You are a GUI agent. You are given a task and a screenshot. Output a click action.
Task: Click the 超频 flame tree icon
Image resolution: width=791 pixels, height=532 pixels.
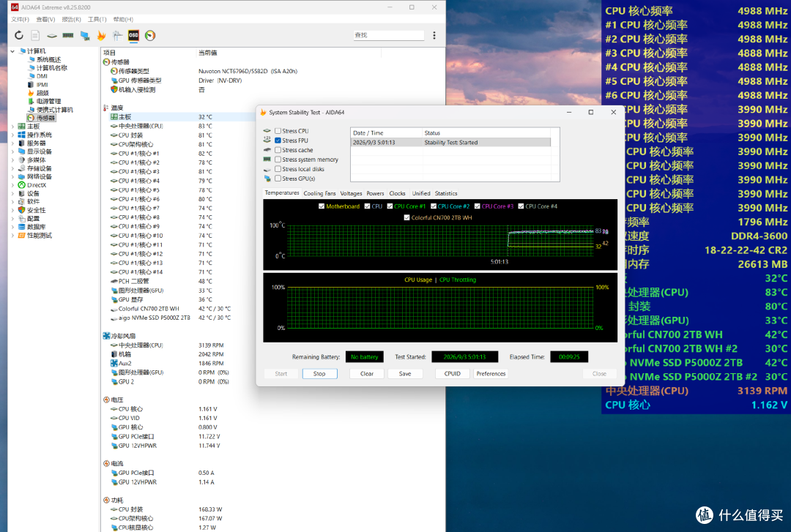[x=31, y=93]
